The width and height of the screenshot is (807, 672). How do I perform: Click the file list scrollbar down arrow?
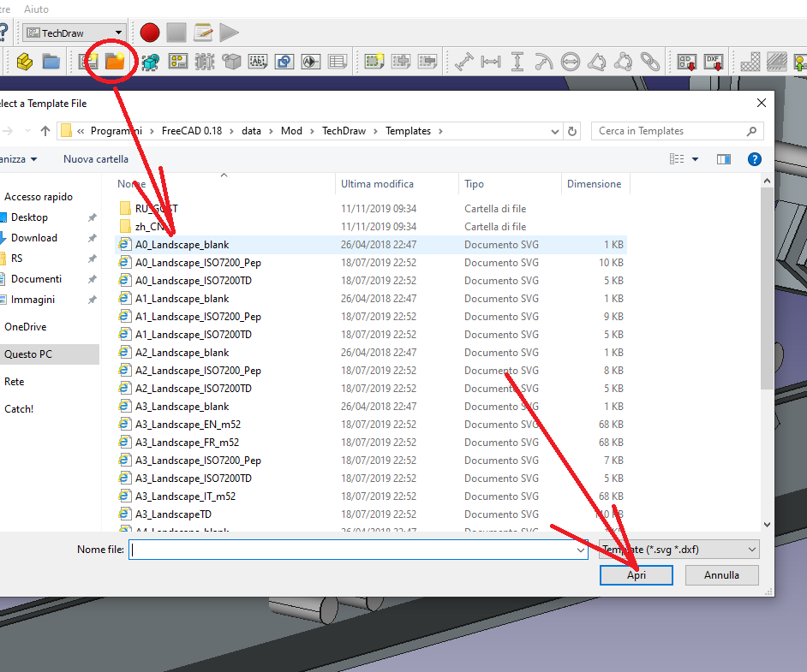[x=767, y=525]
